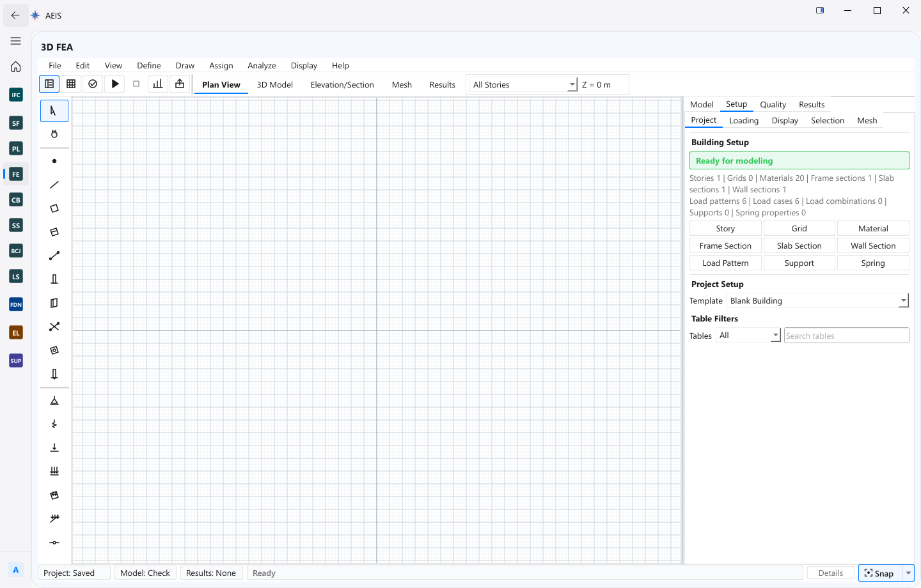Select the triangle support tool
This screenshot has height=588, width=921.
coord(54,401)
